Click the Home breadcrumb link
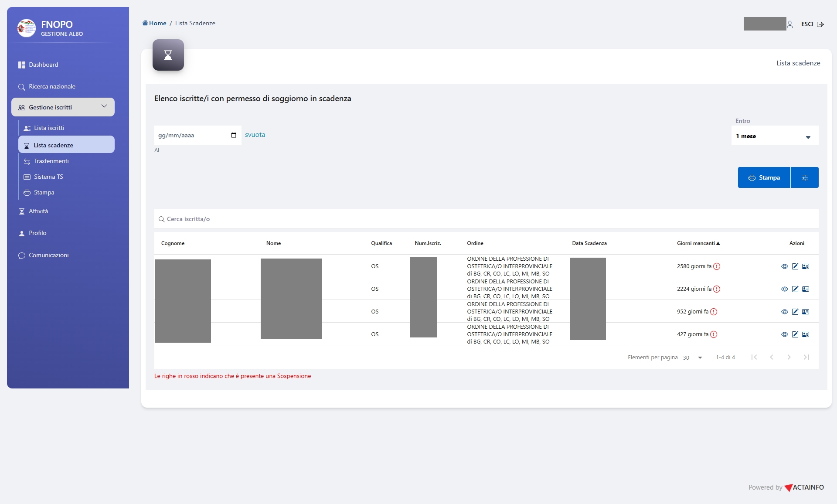Screen dimensions: 837x504 pyautogui.click(x=157, y=23)
